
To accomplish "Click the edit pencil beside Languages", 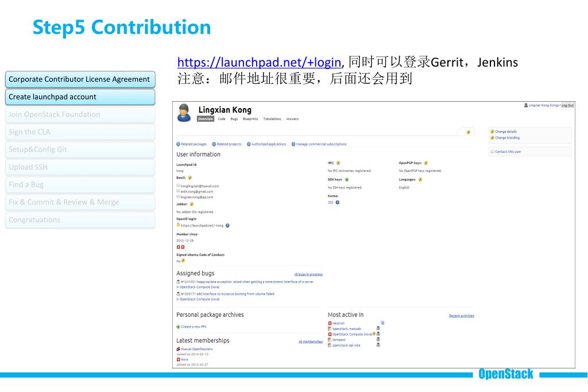I will tap(420, 180).
